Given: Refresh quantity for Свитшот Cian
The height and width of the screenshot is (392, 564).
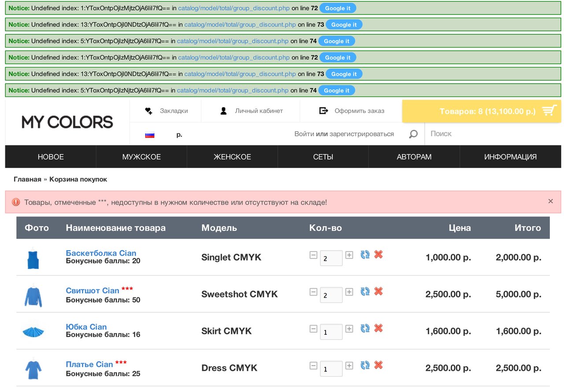Looking at the screenshot, I should [365, 291].
